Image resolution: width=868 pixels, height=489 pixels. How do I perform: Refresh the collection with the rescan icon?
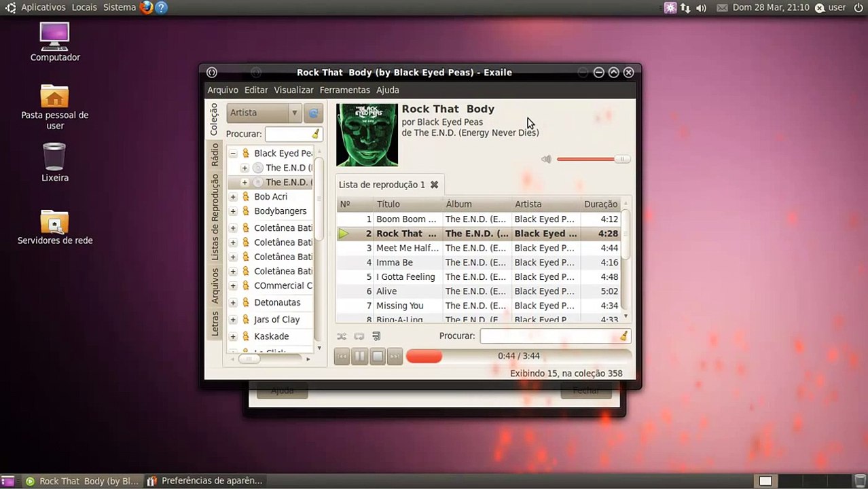point(313,113)
